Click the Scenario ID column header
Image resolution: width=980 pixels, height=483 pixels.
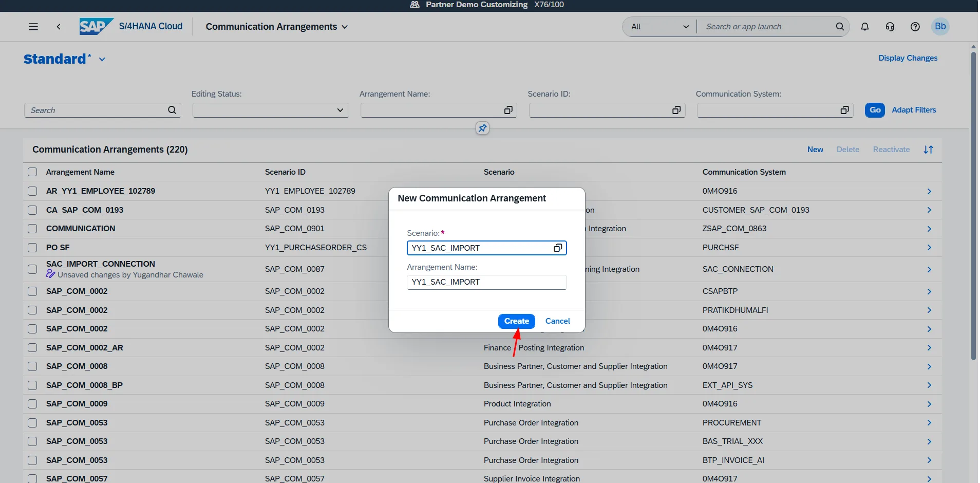[x=285, y=172]
